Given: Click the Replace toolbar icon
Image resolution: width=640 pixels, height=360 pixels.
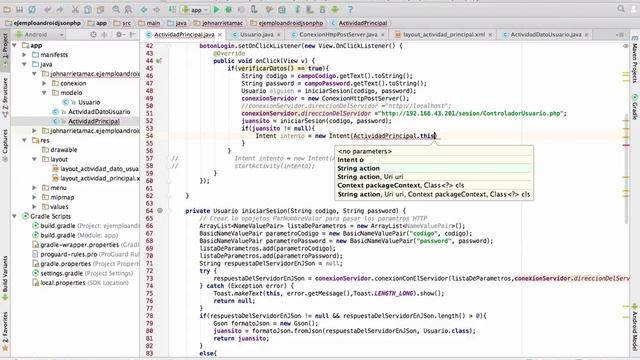Looking at the screenshot, I should 128,9.
